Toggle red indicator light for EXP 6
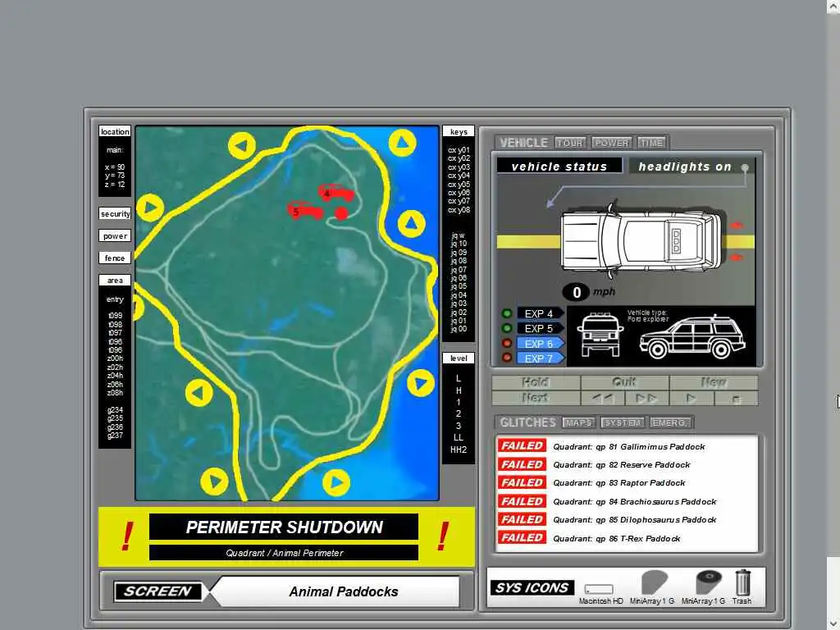This screenshot has height=630, width=840. point(506,343)
